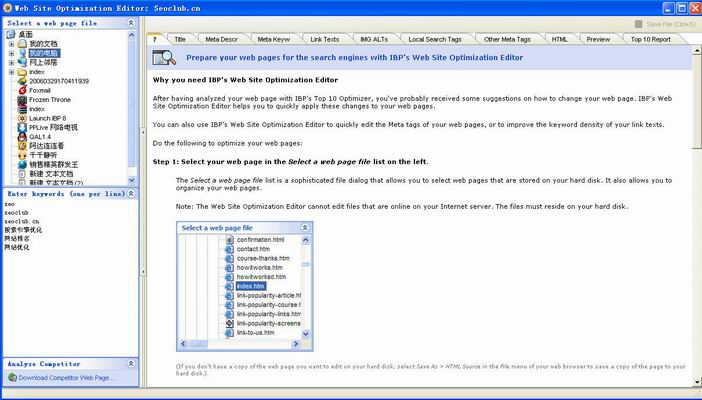This screenshot has width=702, height=400.
Task: Click the 我的电脑 computer icon
Action: (22, 53)
